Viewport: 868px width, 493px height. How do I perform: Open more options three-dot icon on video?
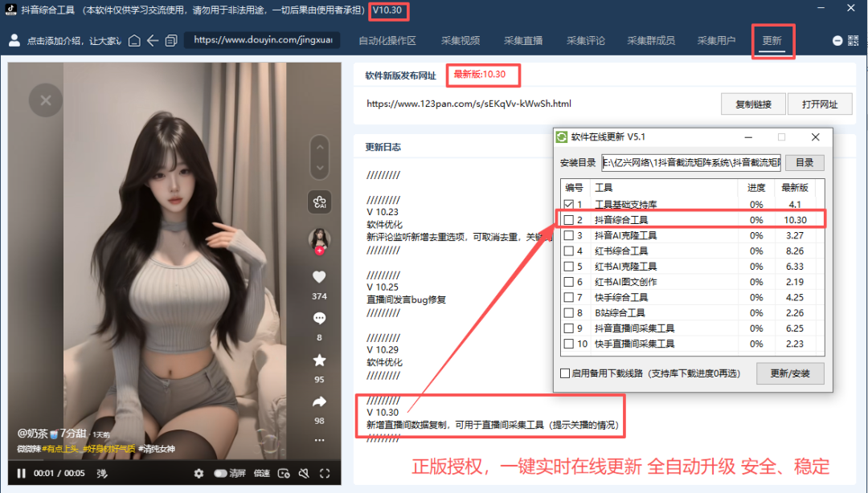pyautogui.click(x=319, y=441)
